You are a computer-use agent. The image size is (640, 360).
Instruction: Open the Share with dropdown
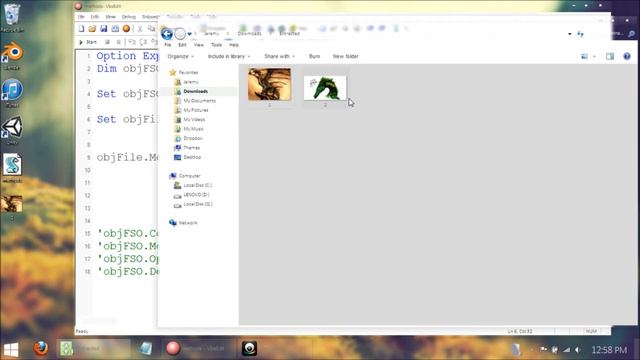click(x=279, y=56)
